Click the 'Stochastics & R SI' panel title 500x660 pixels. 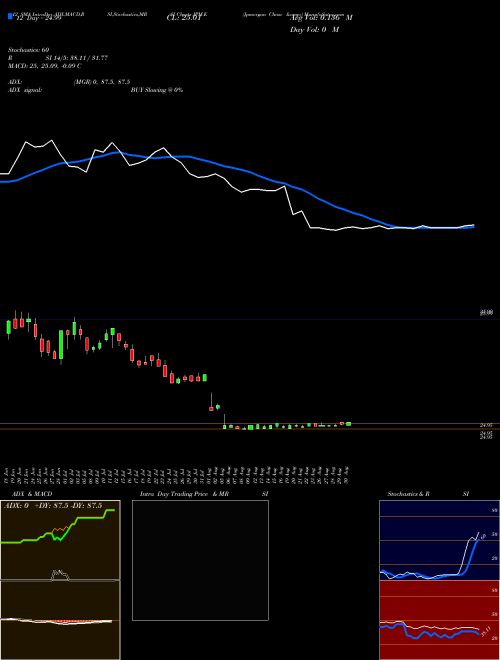428,494
